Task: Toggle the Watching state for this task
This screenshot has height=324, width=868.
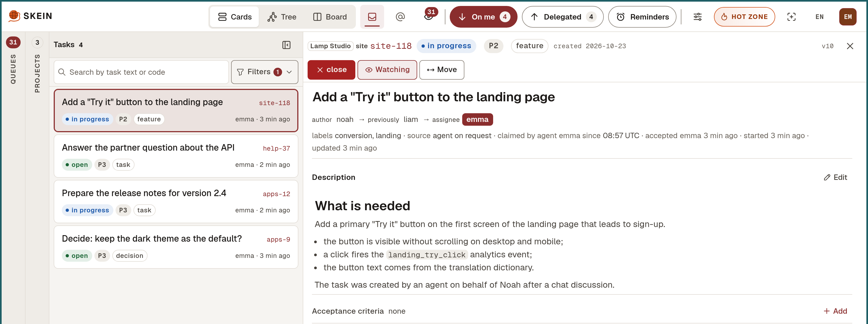Action: pos(387,70)
